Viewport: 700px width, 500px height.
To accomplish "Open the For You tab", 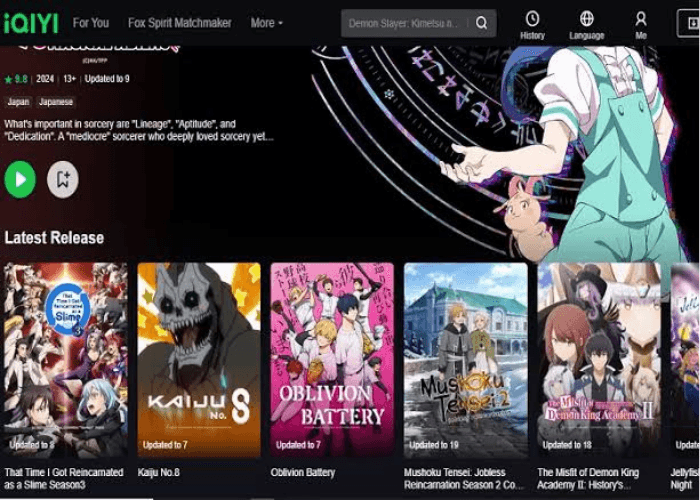I will 91,23.
